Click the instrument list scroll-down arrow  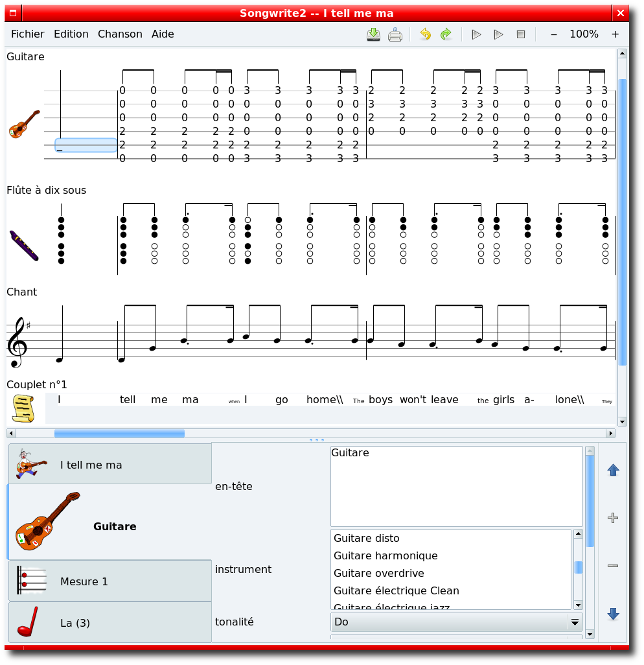tap(579, 605)
